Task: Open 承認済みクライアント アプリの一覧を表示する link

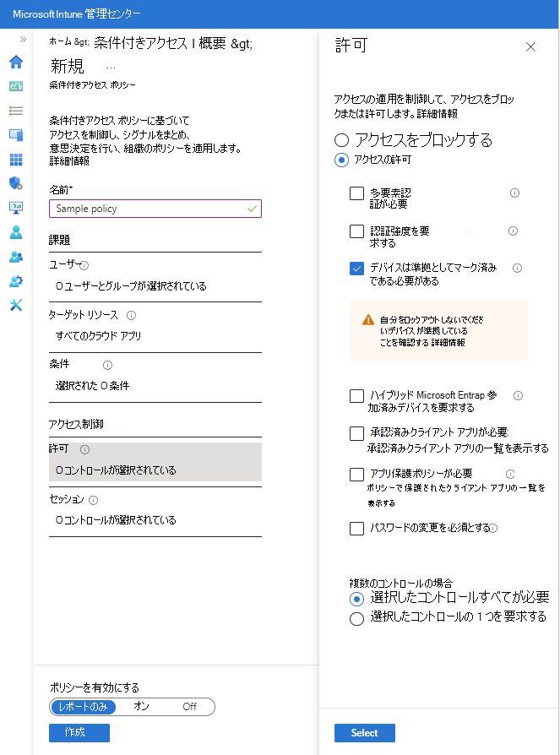Action: (458, 448)
